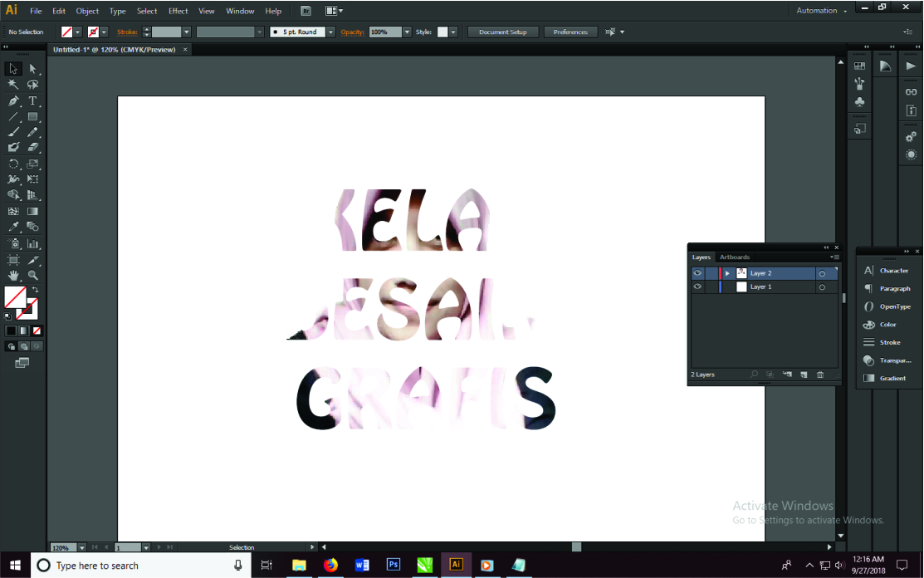Viewport: 924px width, 578px height.
Task: Open the Effect menu
Action: tap(178, 11)
